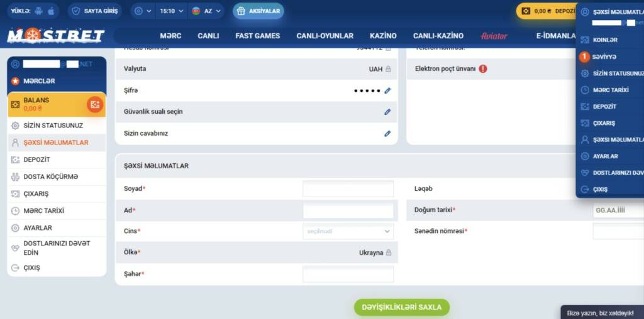Viewport: 644px width, 319px height.
Task: Open Çıxarış in left sidebar
Action: (36, 194)
